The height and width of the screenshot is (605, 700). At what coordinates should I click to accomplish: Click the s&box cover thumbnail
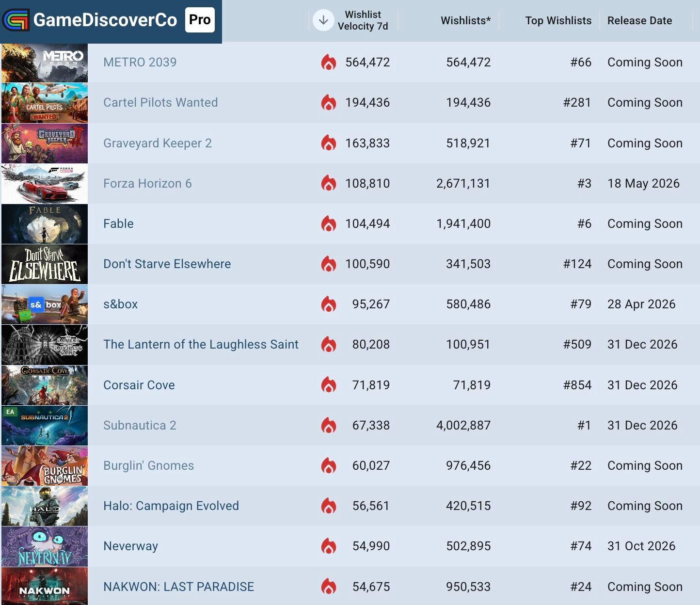[45, 304]
